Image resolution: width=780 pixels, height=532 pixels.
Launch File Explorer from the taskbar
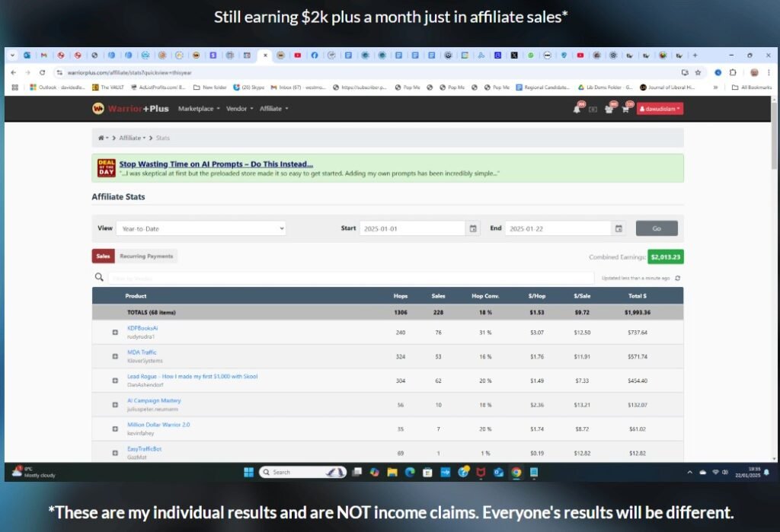[x=392, y=472]
